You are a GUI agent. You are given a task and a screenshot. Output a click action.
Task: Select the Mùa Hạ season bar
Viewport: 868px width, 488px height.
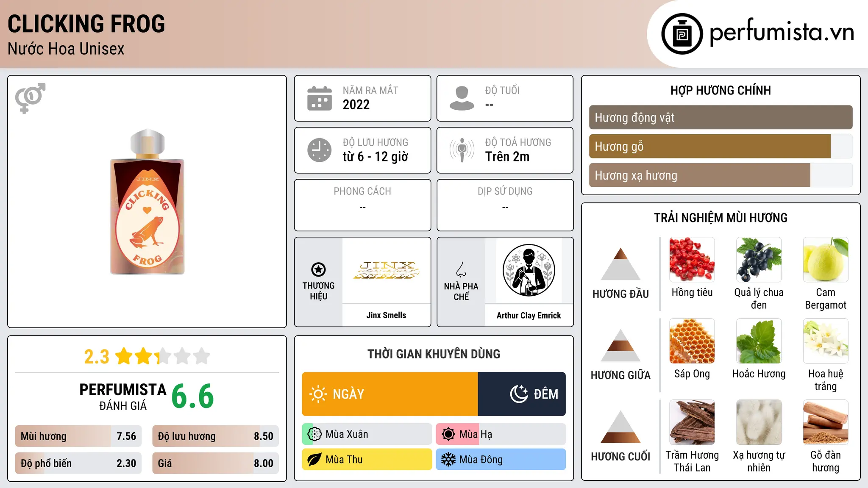pos(501,434)
